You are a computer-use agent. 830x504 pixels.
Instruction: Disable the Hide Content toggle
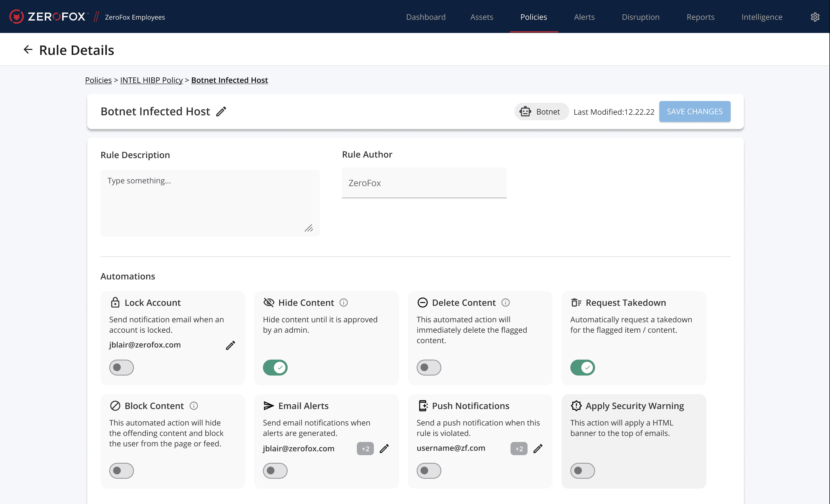click(275, 367)
